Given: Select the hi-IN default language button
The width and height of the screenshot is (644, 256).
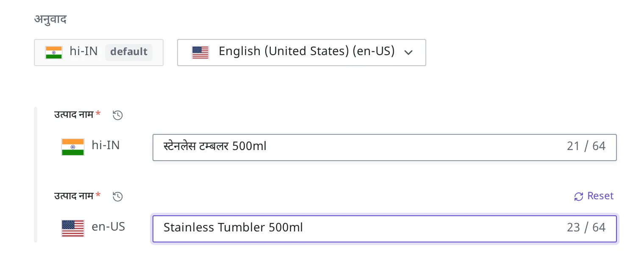Looking at the screenshot, I should pos(99,53).
